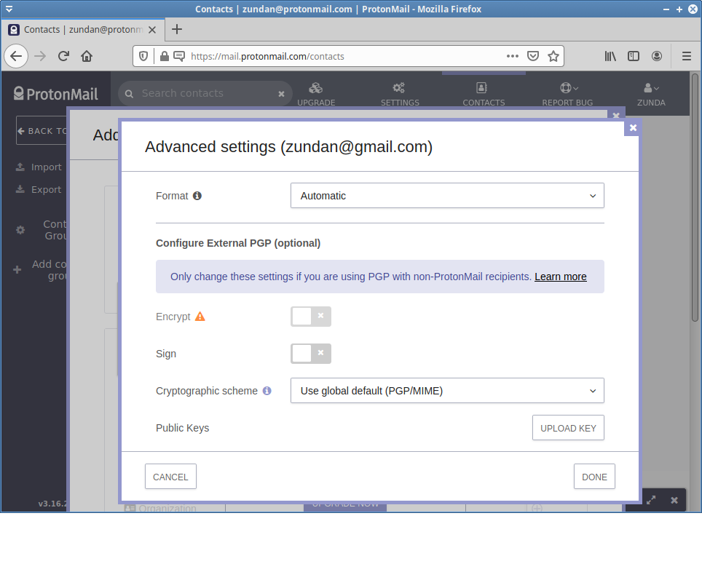702x588 pixels.
Task: Toggle the Firefox sidebar view
Action: pyautogui.click(x=633, y=56)
